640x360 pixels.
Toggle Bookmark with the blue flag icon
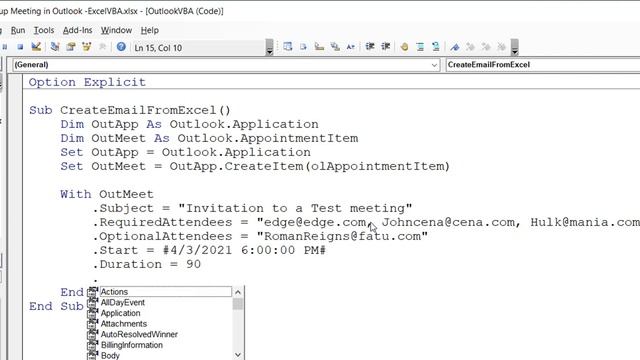(x=455, y=47)
